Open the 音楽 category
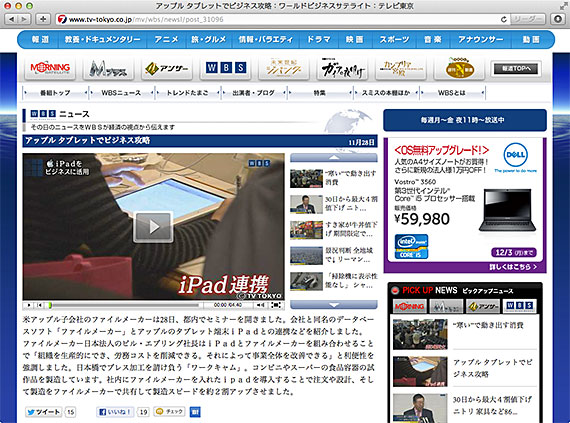 pos(433,39)
